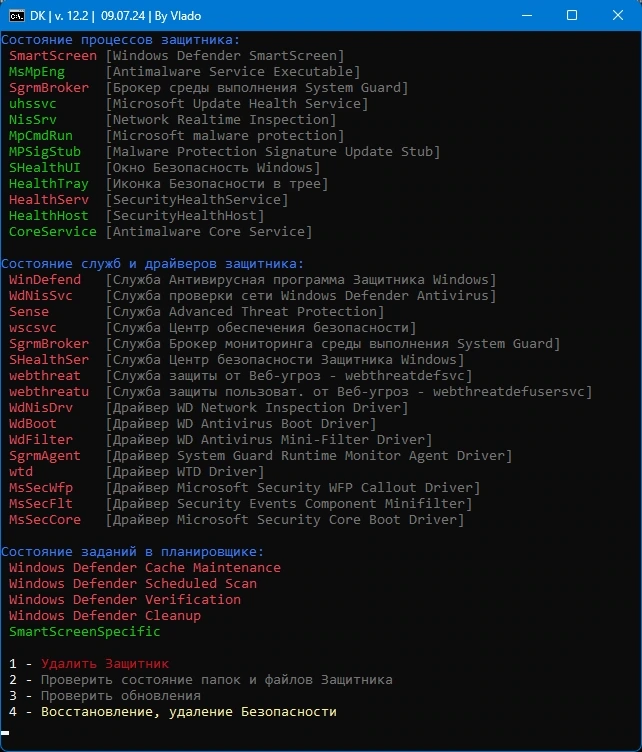Screen dimensions: 642x752
Task: Click the heading 'Состояние процессов защитника:'
Action: point(120,40)
